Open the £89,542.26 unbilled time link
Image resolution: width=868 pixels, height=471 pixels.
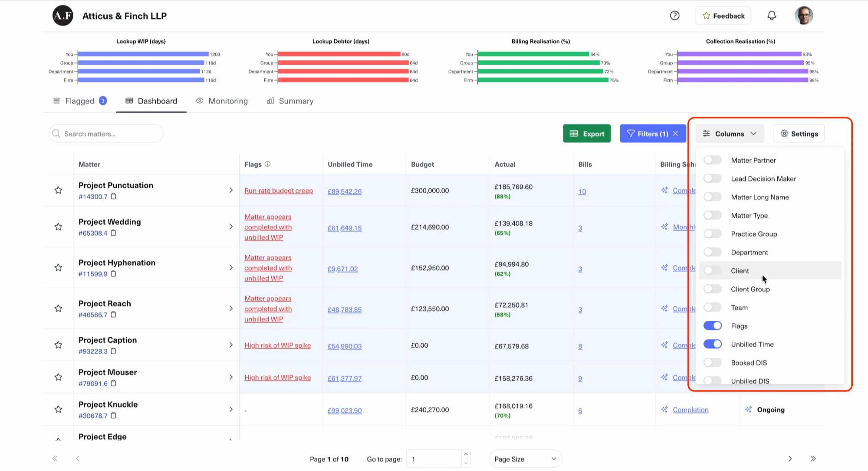tap(345, 191)
